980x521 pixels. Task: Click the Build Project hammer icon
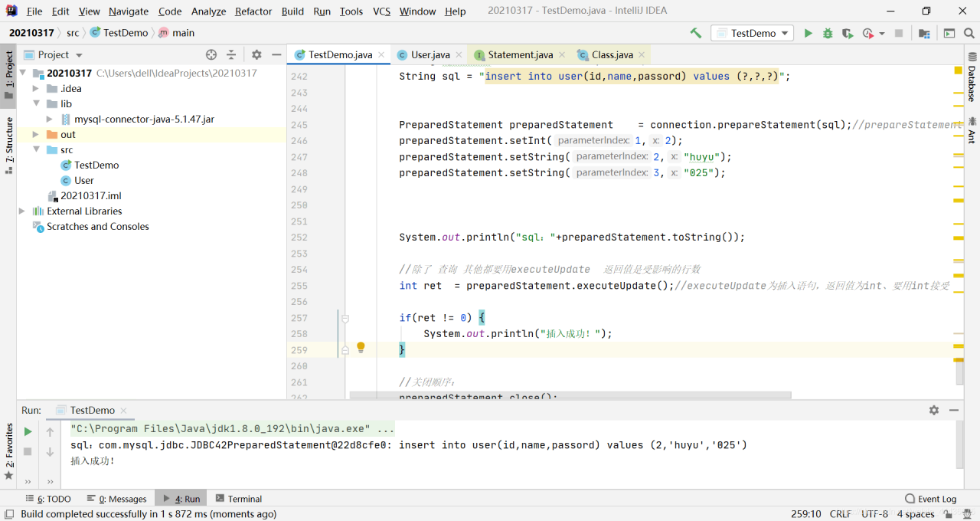click(x=695, y=33)
